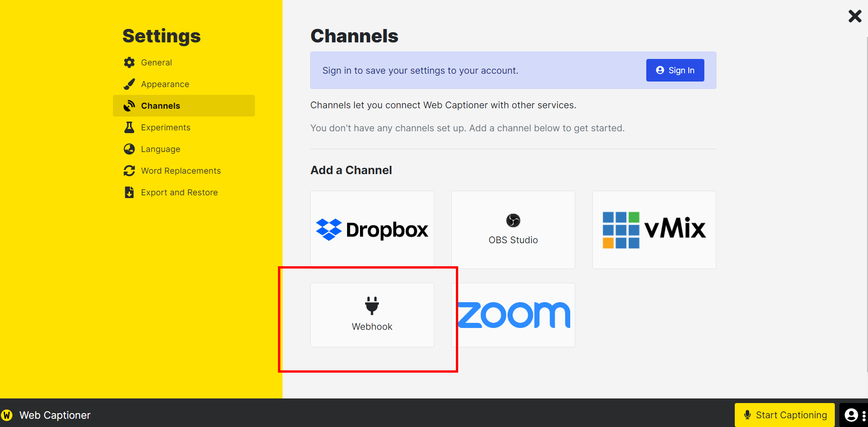Viewport: 868px width, 427px height.
Task: Click the Web Captioner logo icon
Action: (x=6, y=415)
